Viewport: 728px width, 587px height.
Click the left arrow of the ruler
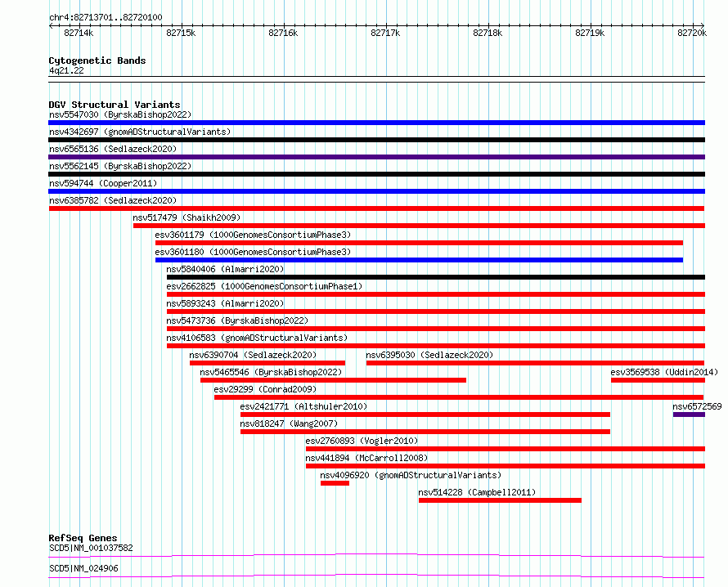coord(51,25)
